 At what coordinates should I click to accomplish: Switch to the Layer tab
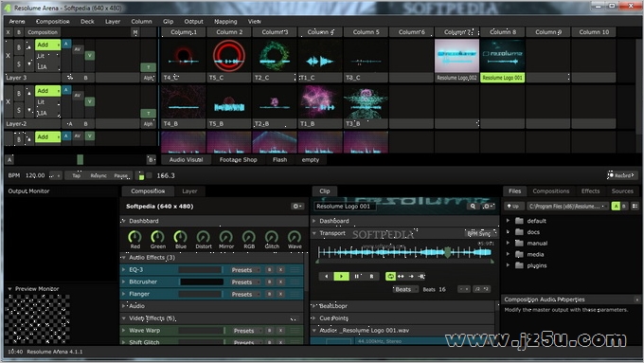tap(189, 191)
